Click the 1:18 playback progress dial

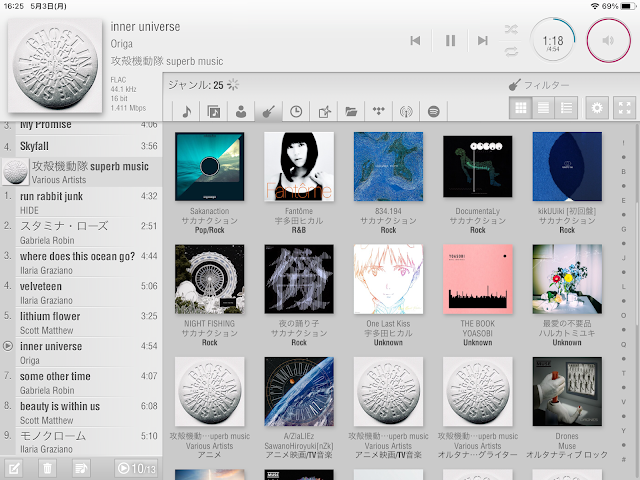[x=553, y=40]
